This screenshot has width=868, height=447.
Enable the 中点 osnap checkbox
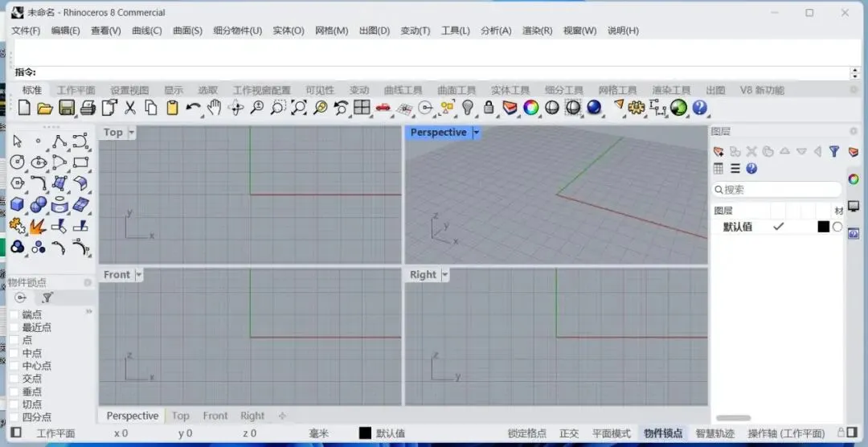pos(14,353)
